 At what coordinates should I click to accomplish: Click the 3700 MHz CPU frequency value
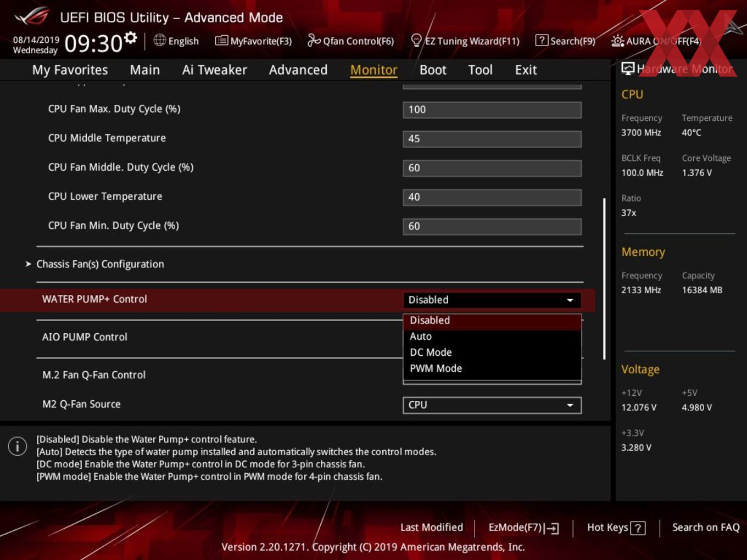(641, 132)
